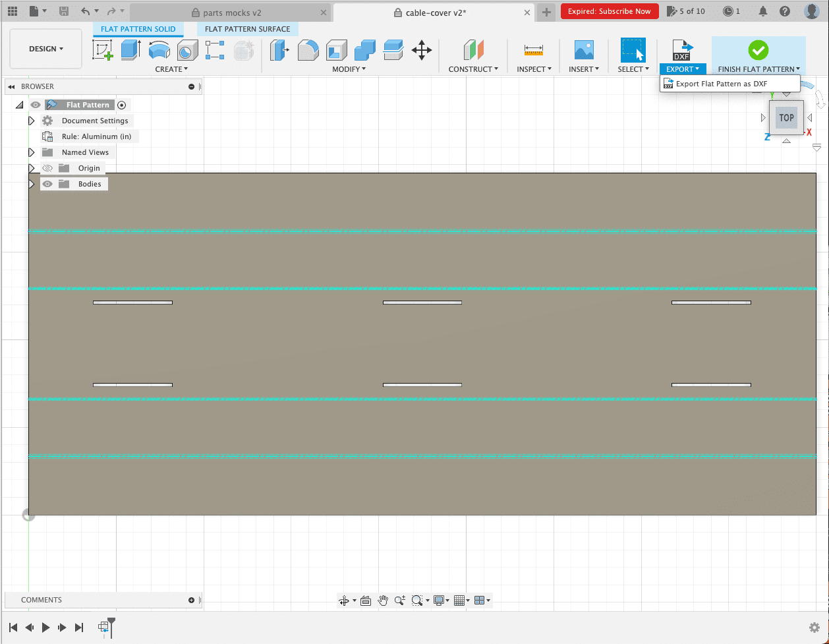Toggle visibility of the Flat Pattern component

[x=36, y=105]
